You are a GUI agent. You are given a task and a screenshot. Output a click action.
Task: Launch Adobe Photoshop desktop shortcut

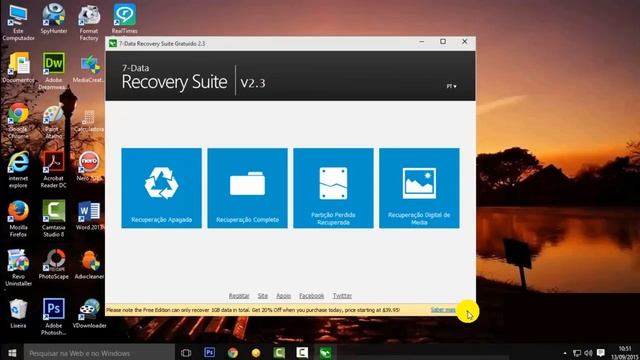[x=53, y=317]
